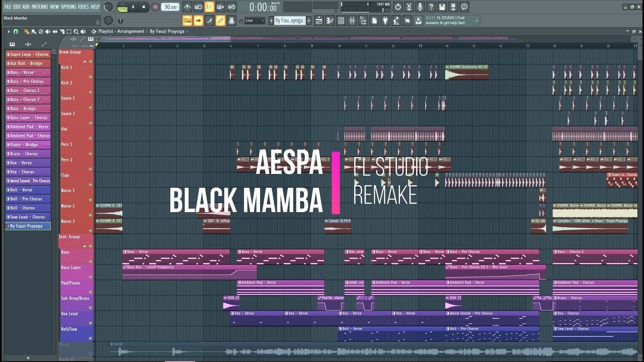The height and width of the screenshot is (362, 644).
Task: Select Saw Lead - Chorus pattern
Action: pos(28,217)
